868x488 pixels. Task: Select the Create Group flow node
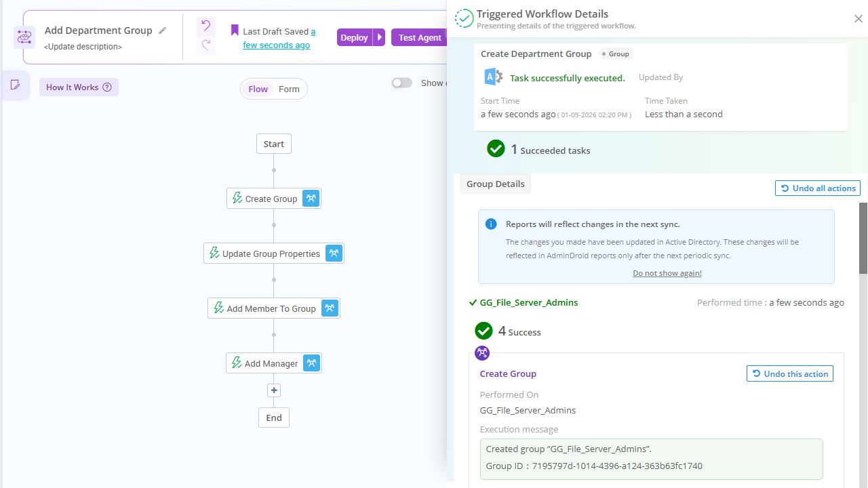coord(274,199)
